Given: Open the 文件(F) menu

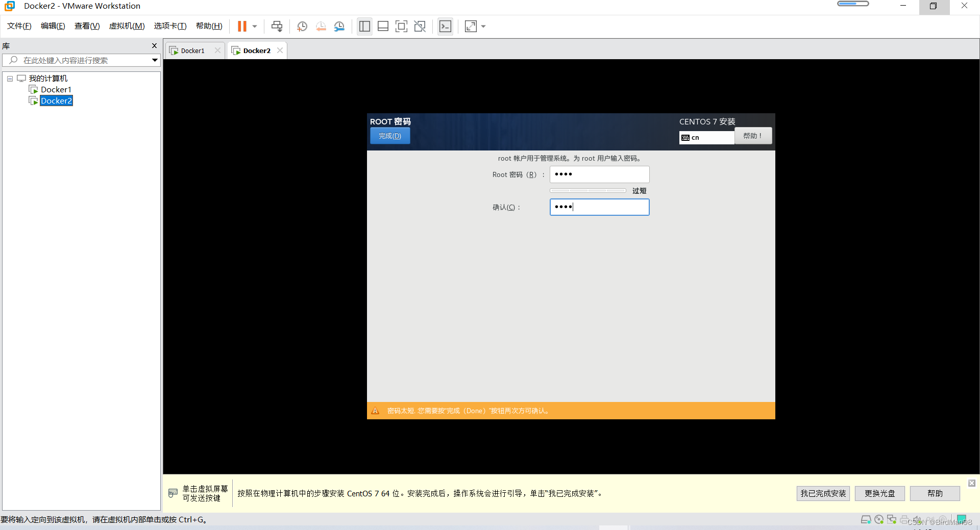Looking at the screenshot, I should (19, 26).
